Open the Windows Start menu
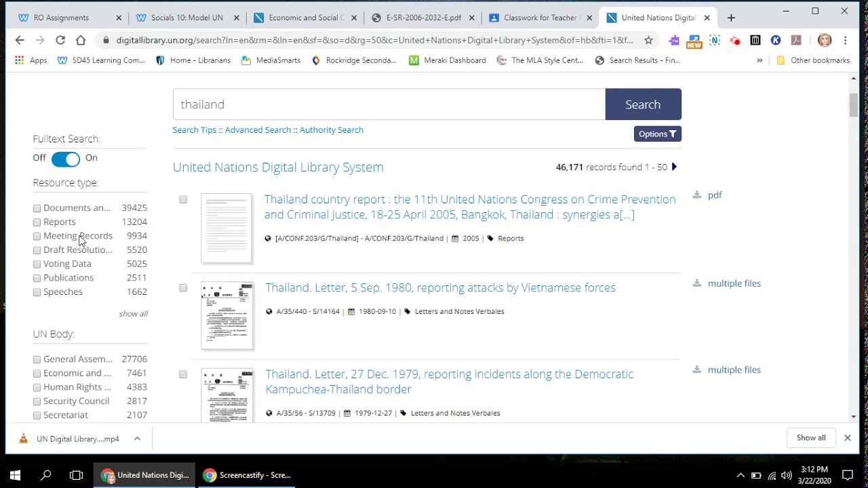Screen dimensions: 868x488 point(15,475)
